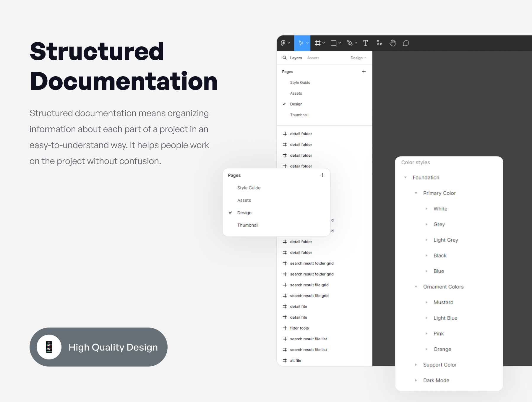Select the filter tools frame layer
This screenshot has height=402, width=532.
point(299,328)
